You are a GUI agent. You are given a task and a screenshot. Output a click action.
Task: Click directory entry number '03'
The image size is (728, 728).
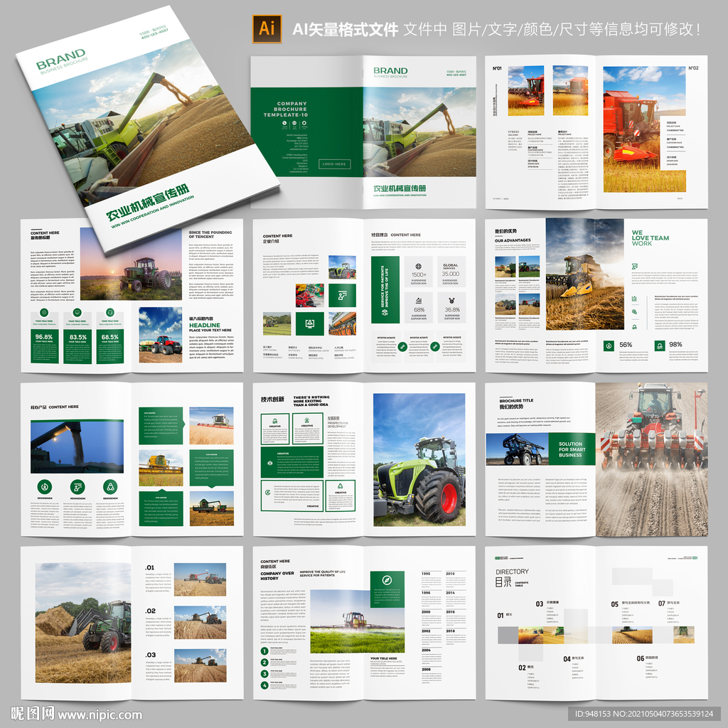(x=540, y=604)
